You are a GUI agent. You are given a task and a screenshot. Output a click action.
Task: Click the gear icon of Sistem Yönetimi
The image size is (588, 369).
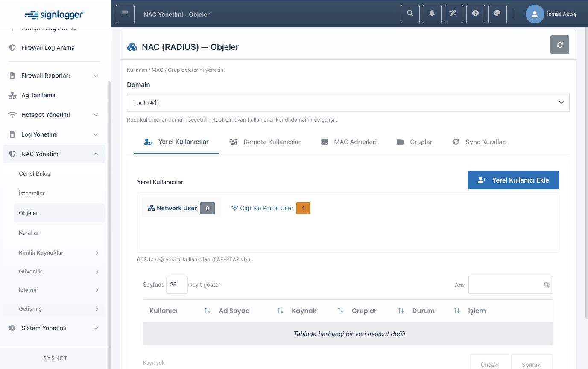click(x=12, y=328)
